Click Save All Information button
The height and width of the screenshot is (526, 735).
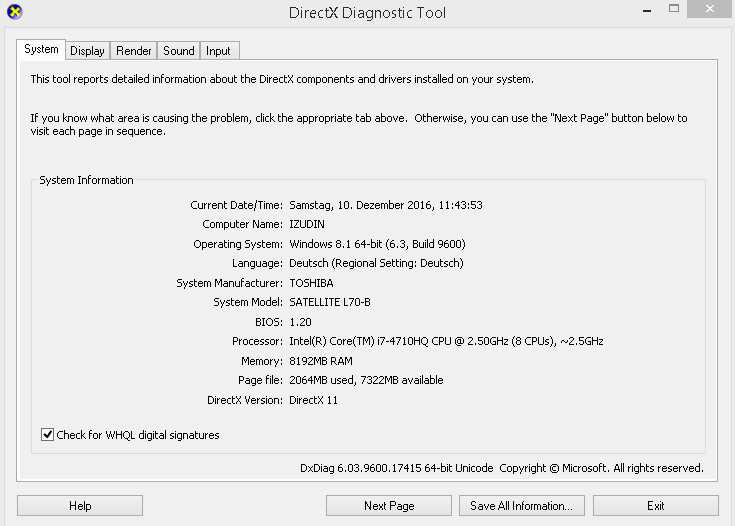pyautogui.click(x=522, y=505)
